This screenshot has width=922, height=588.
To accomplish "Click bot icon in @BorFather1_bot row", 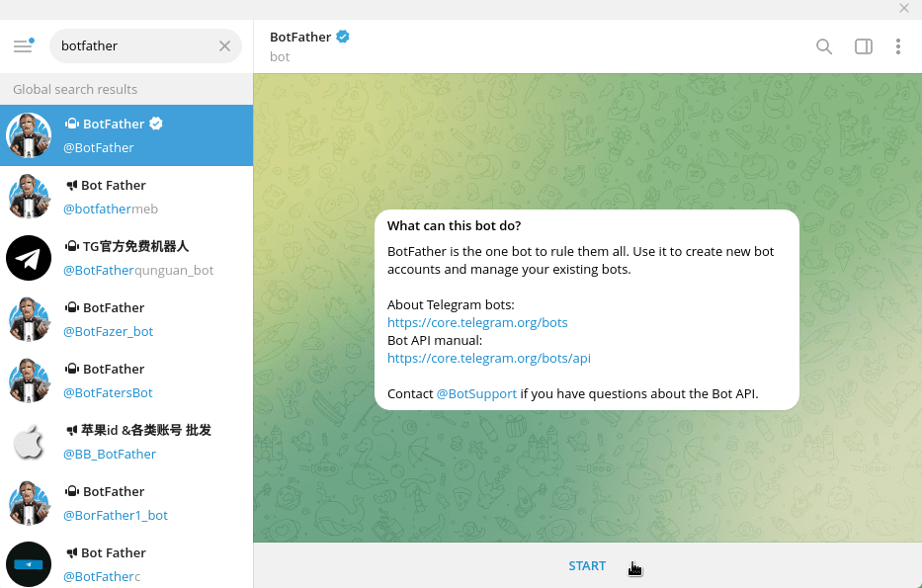I will click(x=72, y=491).
